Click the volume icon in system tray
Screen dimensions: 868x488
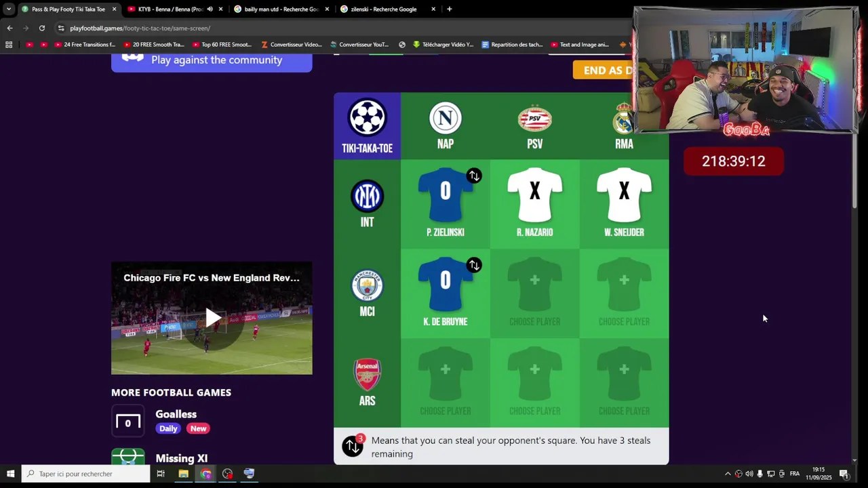click(749, 474)
